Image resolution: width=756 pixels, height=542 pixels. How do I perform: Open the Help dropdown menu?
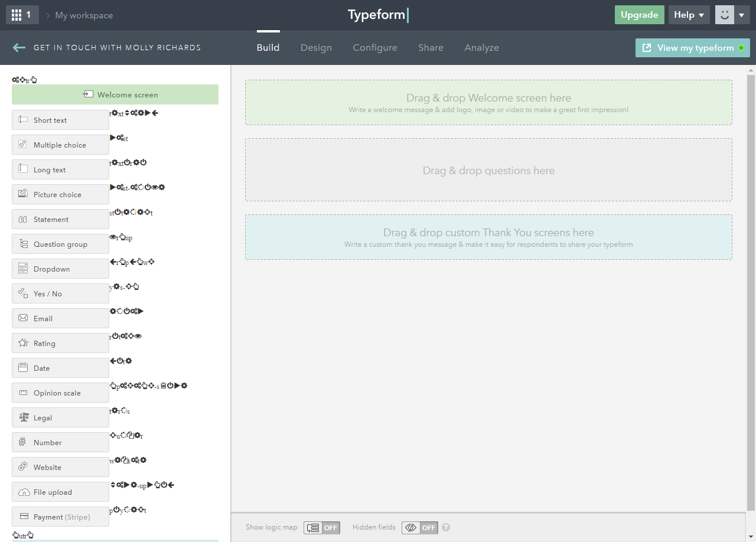point(689,15)
